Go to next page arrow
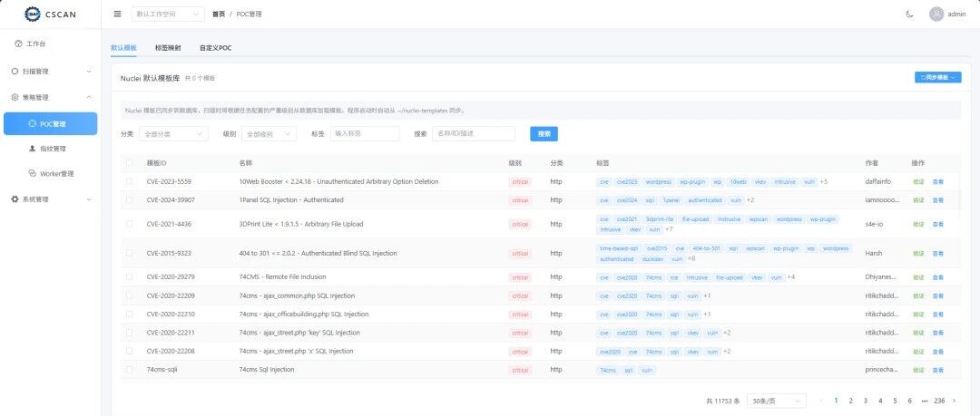The image size is (980, 416). click(x=954, y=401)
